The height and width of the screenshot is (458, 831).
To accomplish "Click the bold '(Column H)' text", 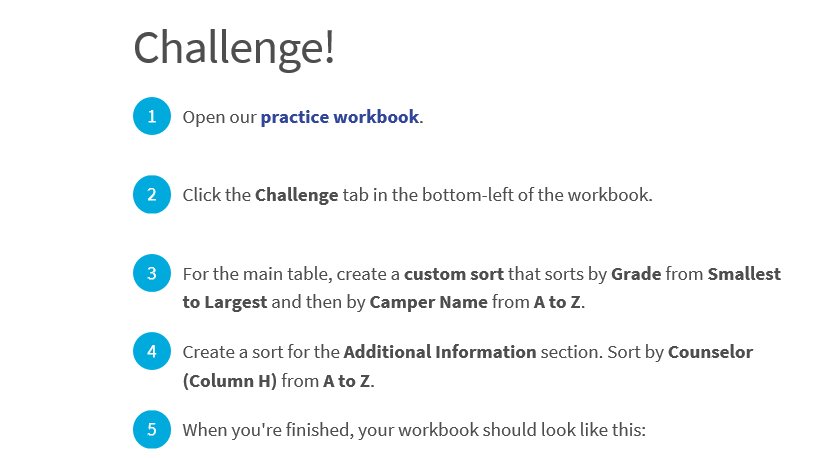I will coord(229,381).
